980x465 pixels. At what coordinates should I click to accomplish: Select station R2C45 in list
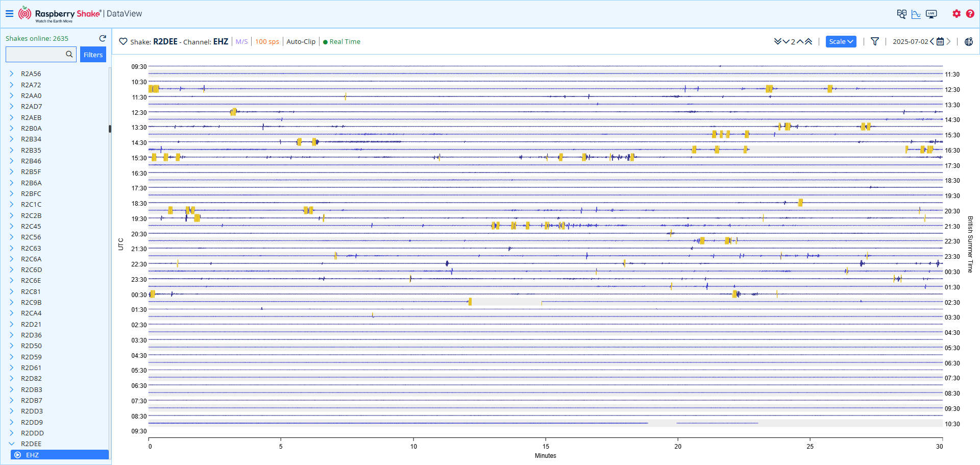click(x=31, y=226)
